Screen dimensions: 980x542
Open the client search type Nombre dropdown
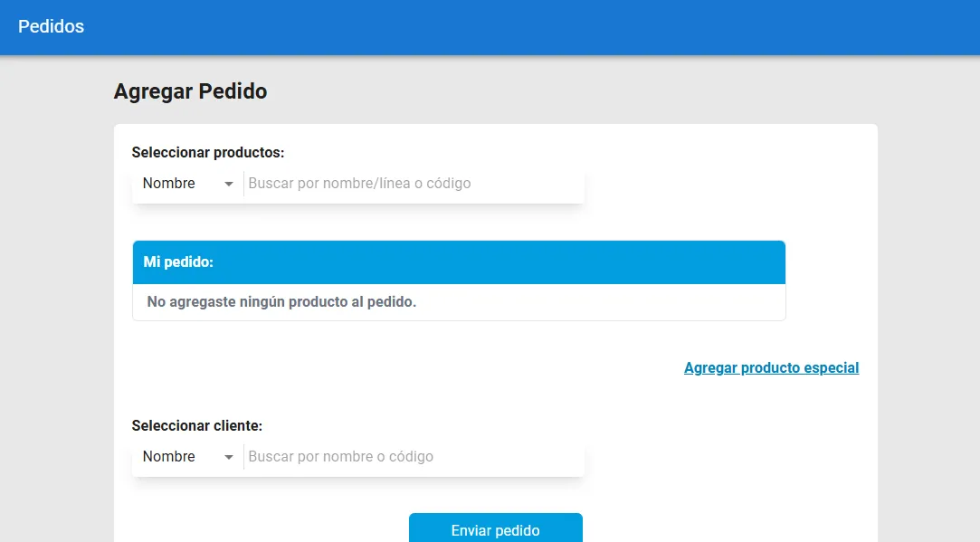(x=187, y=457)
